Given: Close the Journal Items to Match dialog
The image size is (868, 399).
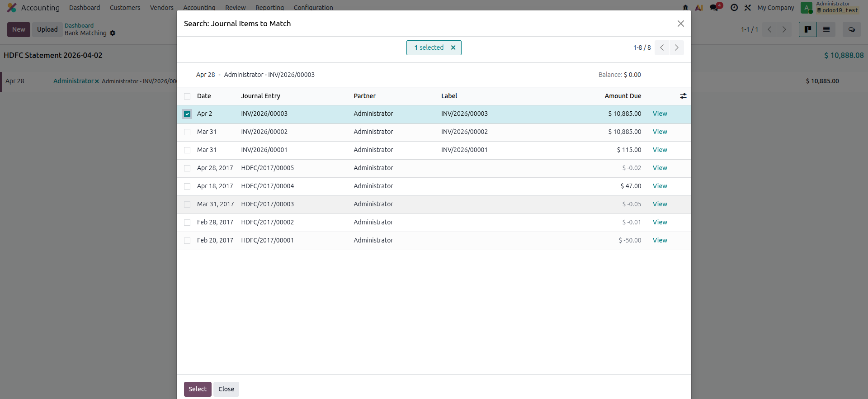Looking at the screenshot, I should coord(680,24).
